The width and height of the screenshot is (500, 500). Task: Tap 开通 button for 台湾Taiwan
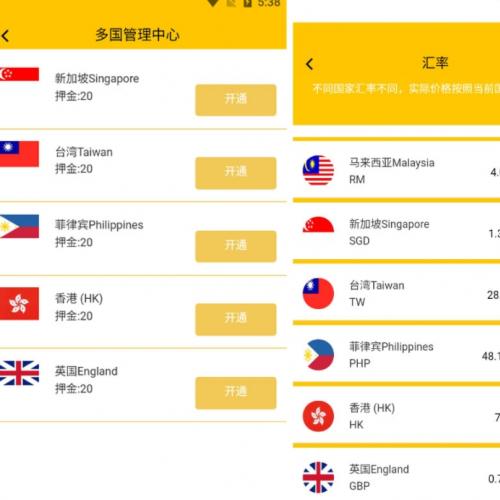[x=236, y=173]
